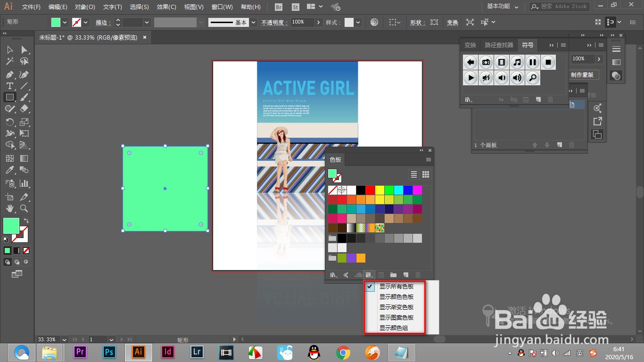Screen dimensions: 644x362
Task: Click the camera symbol in Symbols panel
Action: (486, 62)
